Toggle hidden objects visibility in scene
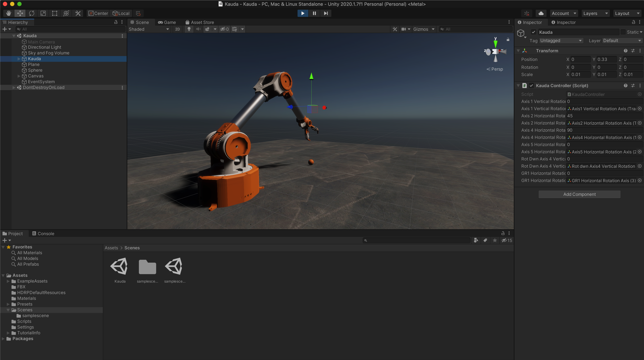Image resolution: width=644 pixels, height=360 pixels. tap(224, 29)
